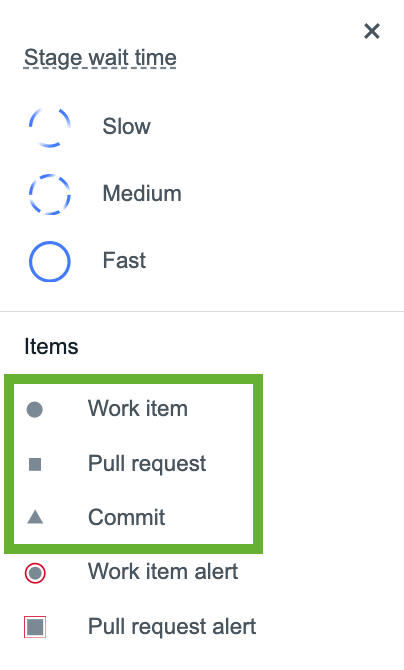Select the Slow dashed circle icon
The height and width of the screenshot is (670, 404).
50,127
